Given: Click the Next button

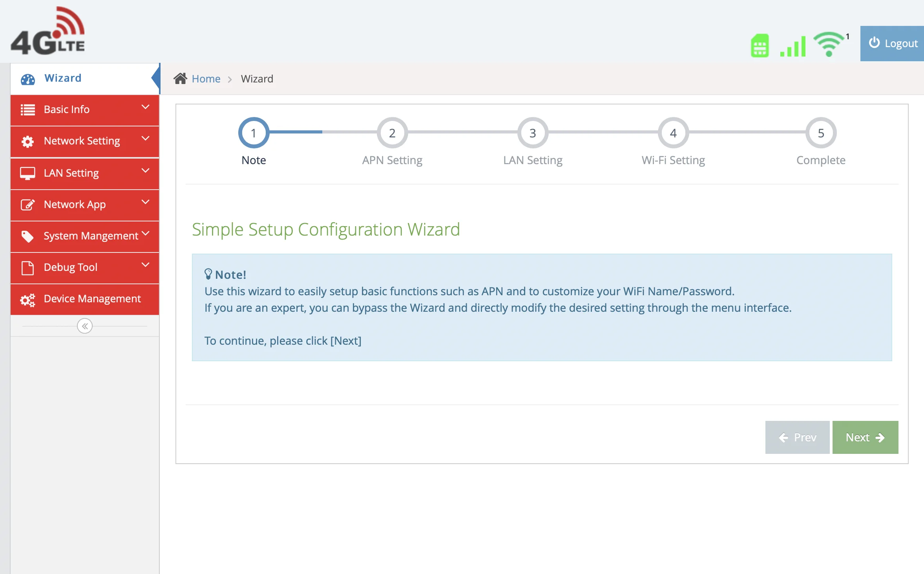Looking at the screenshot, I should tap(865, 437).
